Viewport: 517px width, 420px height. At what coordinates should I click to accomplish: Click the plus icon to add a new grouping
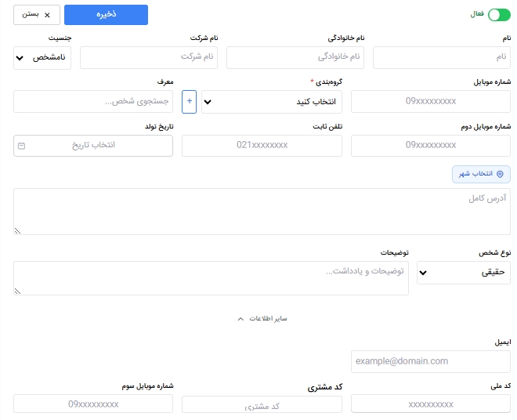point(189,102)
